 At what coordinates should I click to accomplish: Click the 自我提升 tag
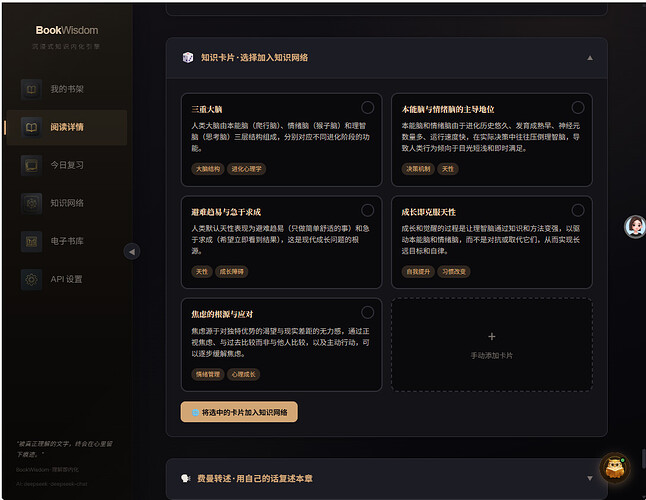(x=418, y=271)
